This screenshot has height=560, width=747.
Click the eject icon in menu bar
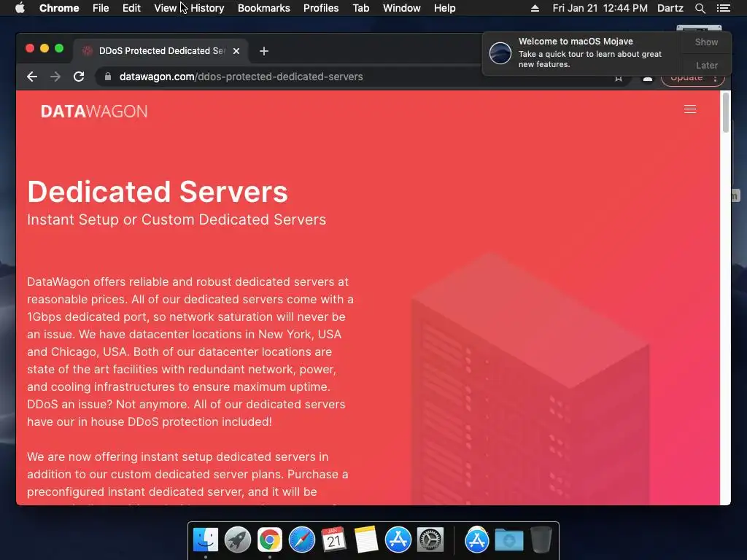[x=535, y=8]
